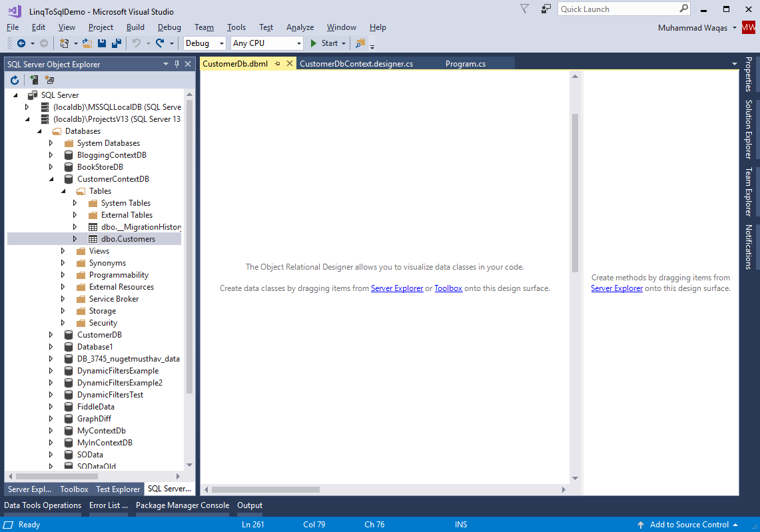Screen dimensions: 760x532
Task: Open the document tabs overflow dropdown
Action: click(734, 64)
